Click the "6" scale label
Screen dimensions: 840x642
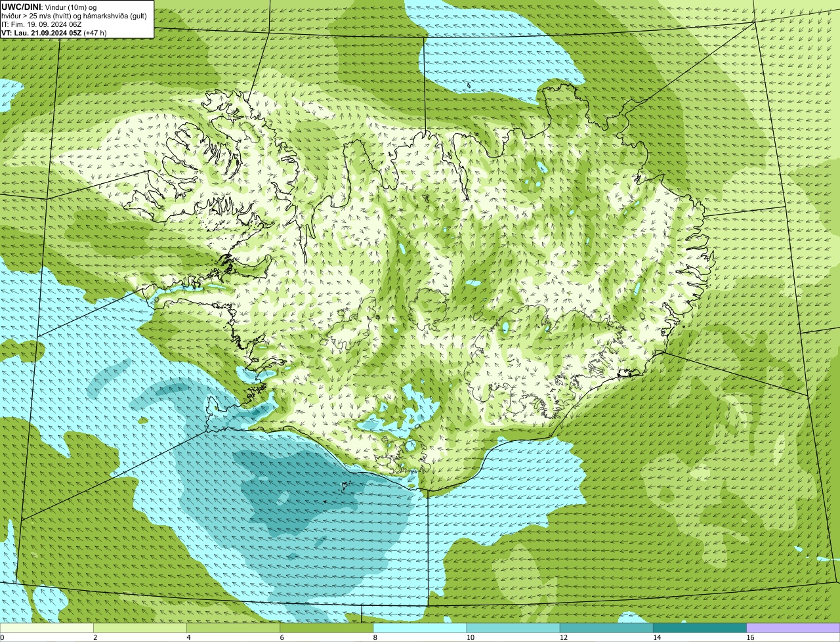(x=282, y=637)
